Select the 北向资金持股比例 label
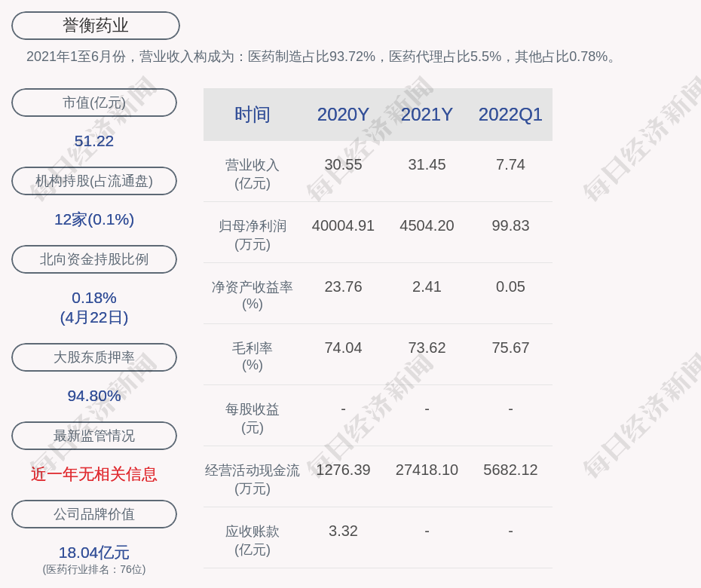 coord(94,259)
